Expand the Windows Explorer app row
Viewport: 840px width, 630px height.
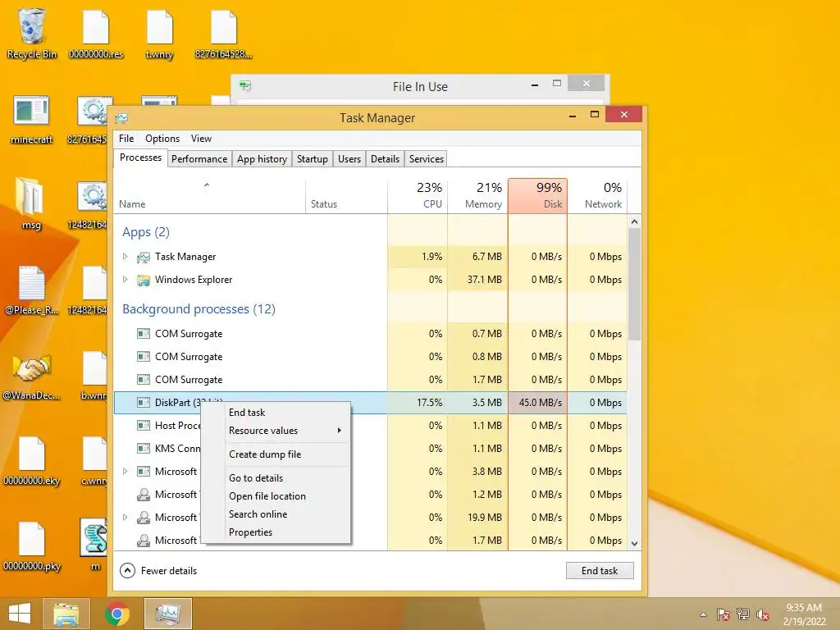point(125,279)
